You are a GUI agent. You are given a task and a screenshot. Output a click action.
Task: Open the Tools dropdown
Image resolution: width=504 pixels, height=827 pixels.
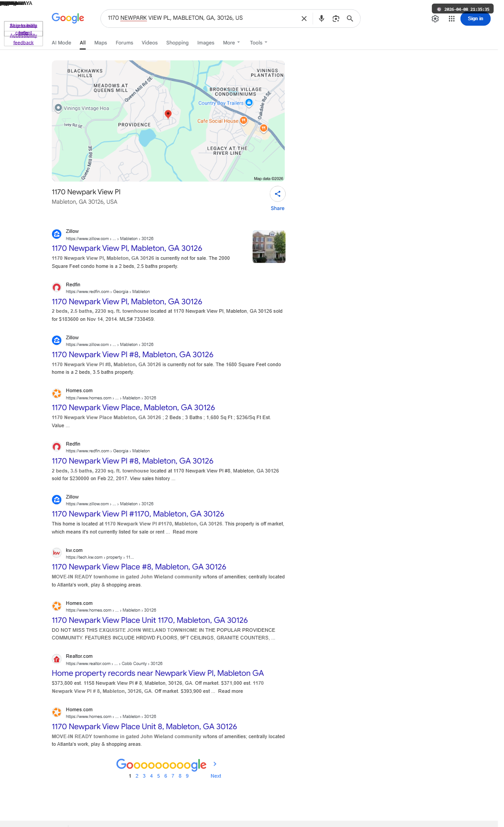coord(258,43)
